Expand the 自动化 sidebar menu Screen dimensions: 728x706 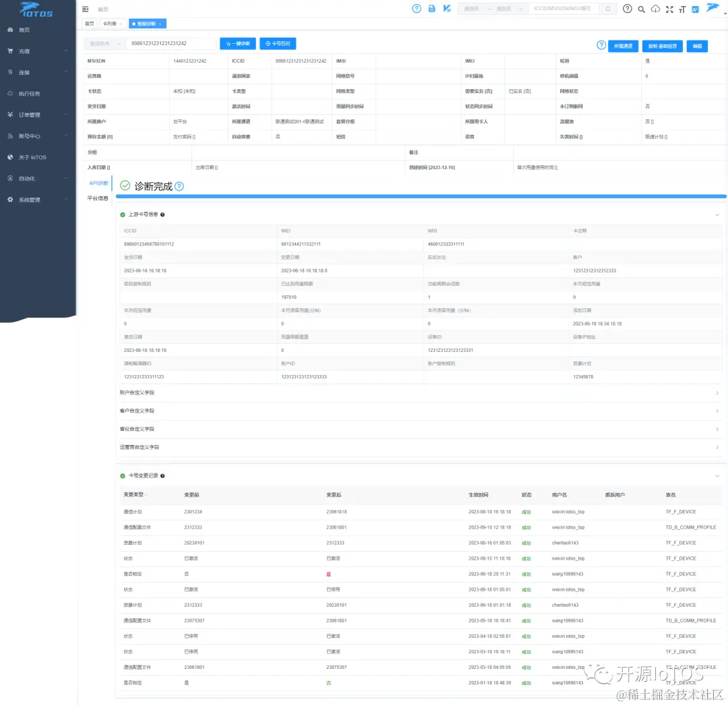point(38,179)
